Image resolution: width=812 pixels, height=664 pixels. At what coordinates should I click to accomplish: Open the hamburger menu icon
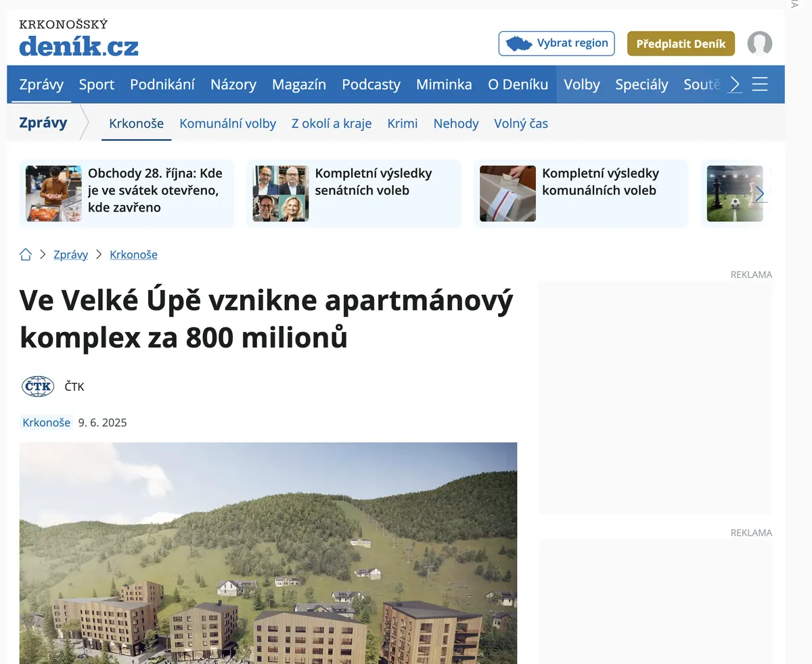pyautogui.click(x=760, y=85)
